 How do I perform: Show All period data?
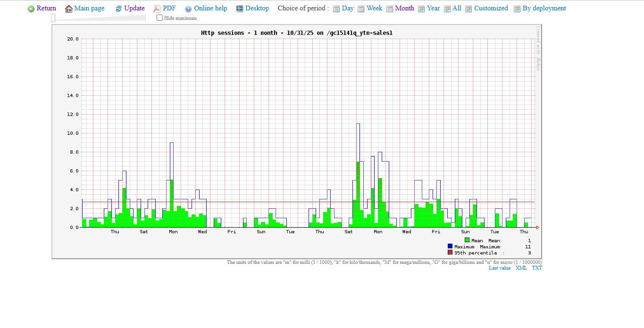click(456, 8)
